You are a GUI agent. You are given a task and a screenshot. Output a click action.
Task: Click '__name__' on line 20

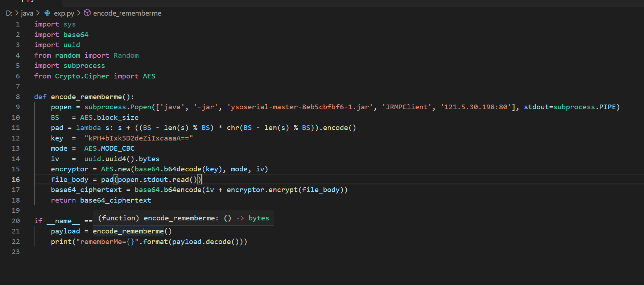63,221
